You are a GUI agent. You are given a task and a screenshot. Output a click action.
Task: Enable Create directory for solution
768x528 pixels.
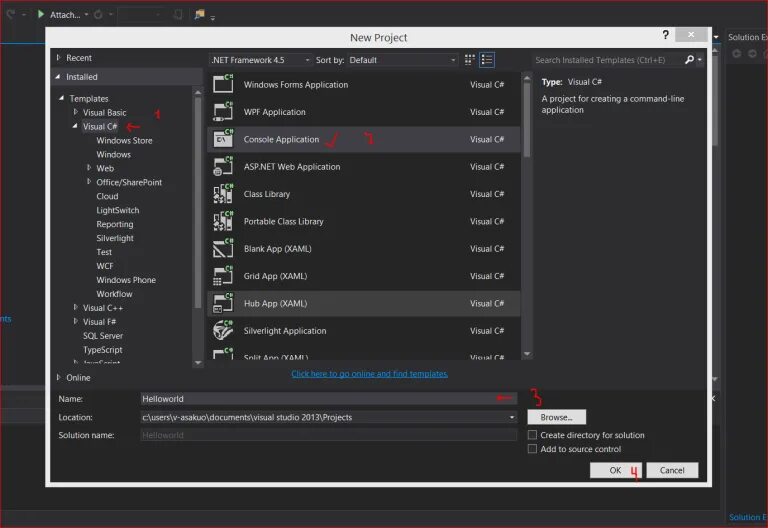tap(532, 435)
